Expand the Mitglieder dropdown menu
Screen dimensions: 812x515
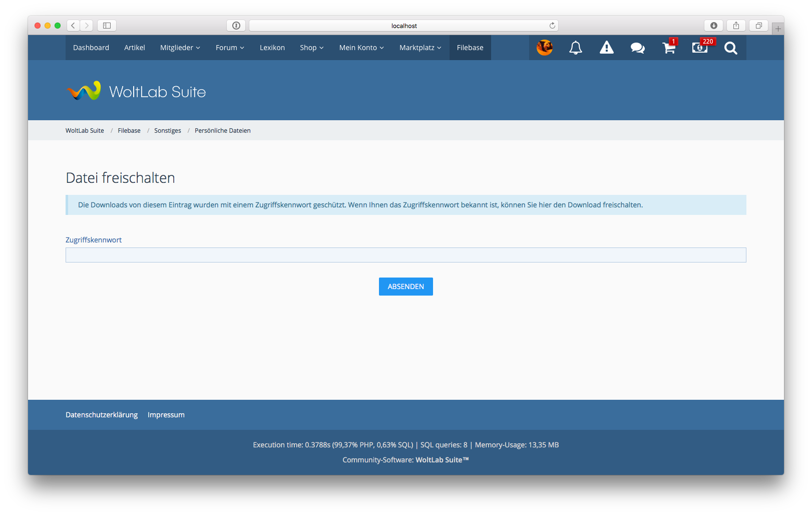pyautogui.click(x=180, y=48)
